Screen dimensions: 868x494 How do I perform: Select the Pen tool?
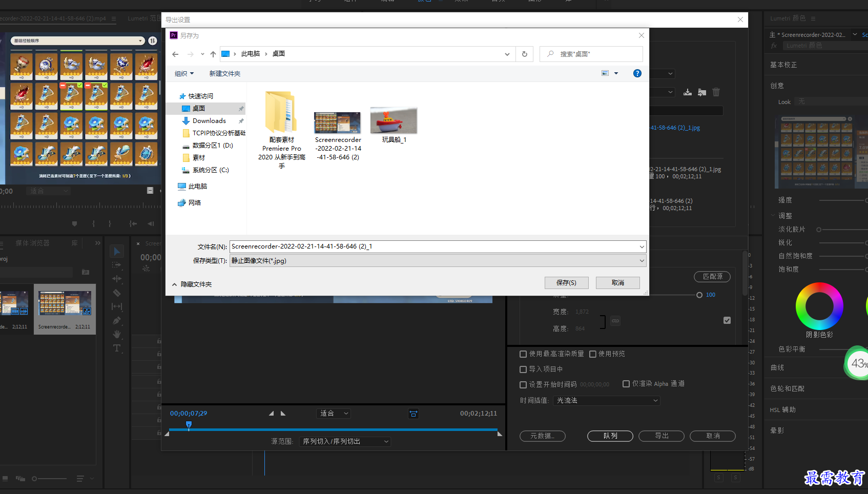click(x=117, y=320)
